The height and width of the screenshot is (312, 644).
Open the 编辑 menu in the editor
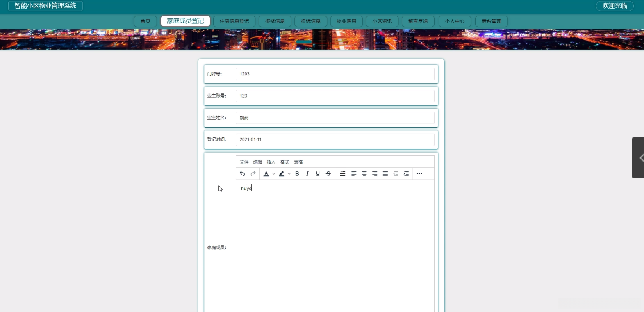tap(258, 162)
